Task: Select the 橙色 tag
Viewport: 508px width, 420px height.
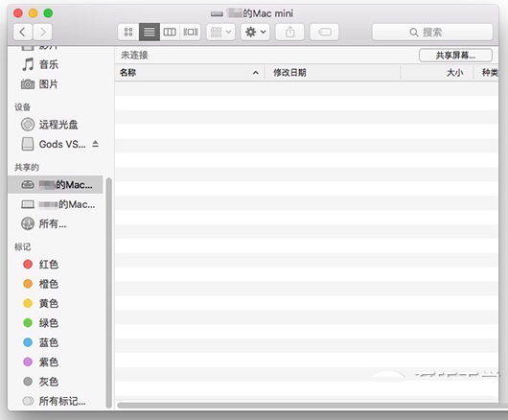Action: 40,284
